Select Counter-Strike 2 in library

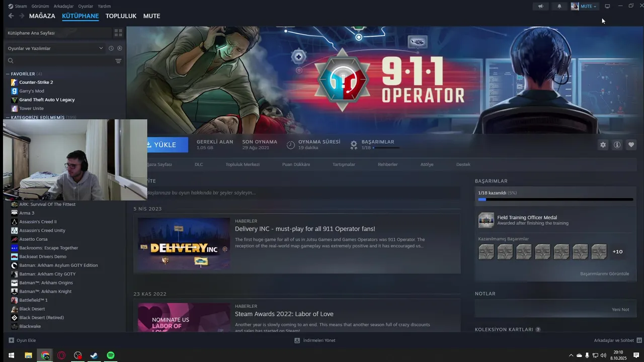coord(36,82)
